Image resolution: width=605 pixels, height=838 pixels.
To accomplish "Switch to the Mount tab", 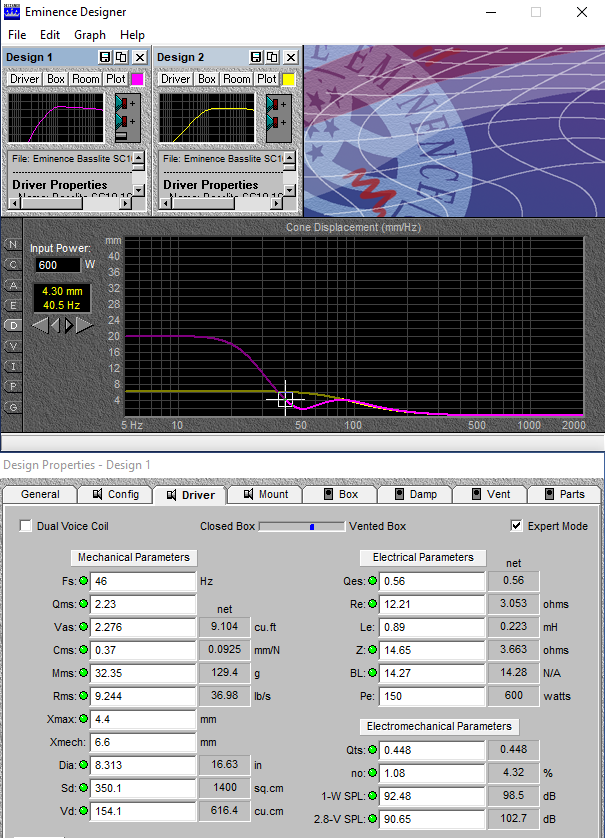I will [266, 494].
